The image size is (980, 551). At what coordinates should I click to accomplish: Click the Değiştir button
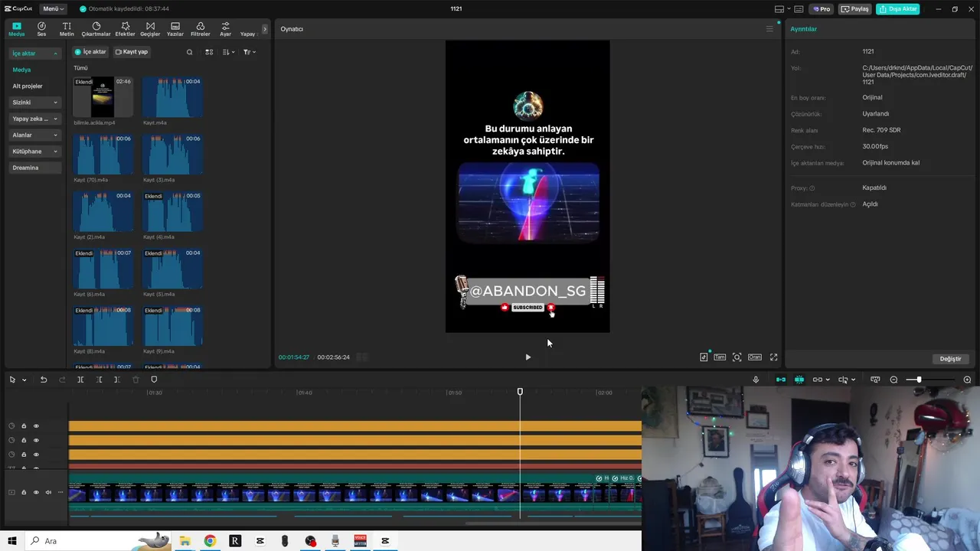pyautogui.click(x=950, y=359)
